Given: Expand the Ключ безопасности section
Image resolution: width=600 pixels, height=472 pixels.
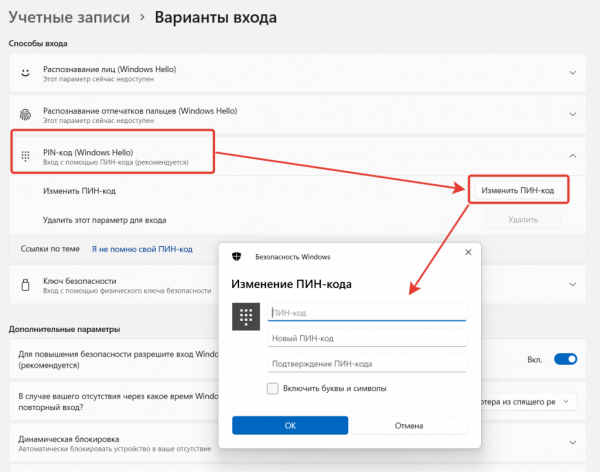Looking at the screenshot, I should (x=572, y=284).
